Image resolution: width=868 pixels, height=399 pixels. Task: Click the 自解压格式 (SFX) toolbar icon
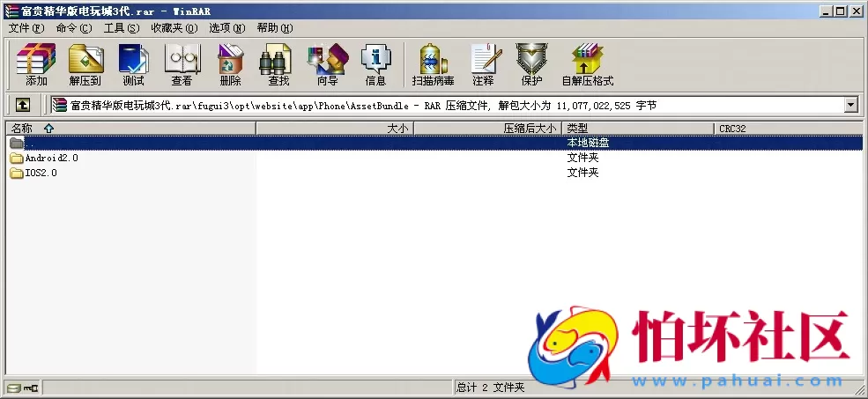pyautogui.click(x=588, y=65)
